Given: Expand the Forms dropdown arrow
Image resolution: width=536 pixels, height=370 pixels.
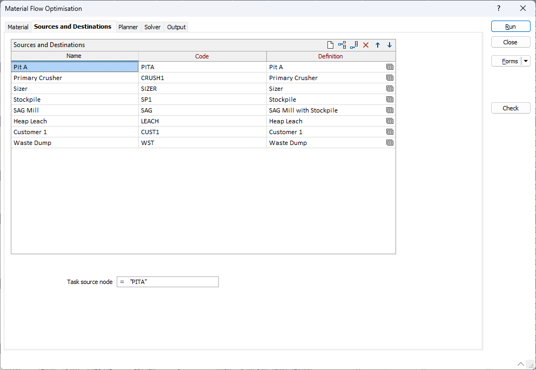Looking at the screenshot, I should point(526,61).
